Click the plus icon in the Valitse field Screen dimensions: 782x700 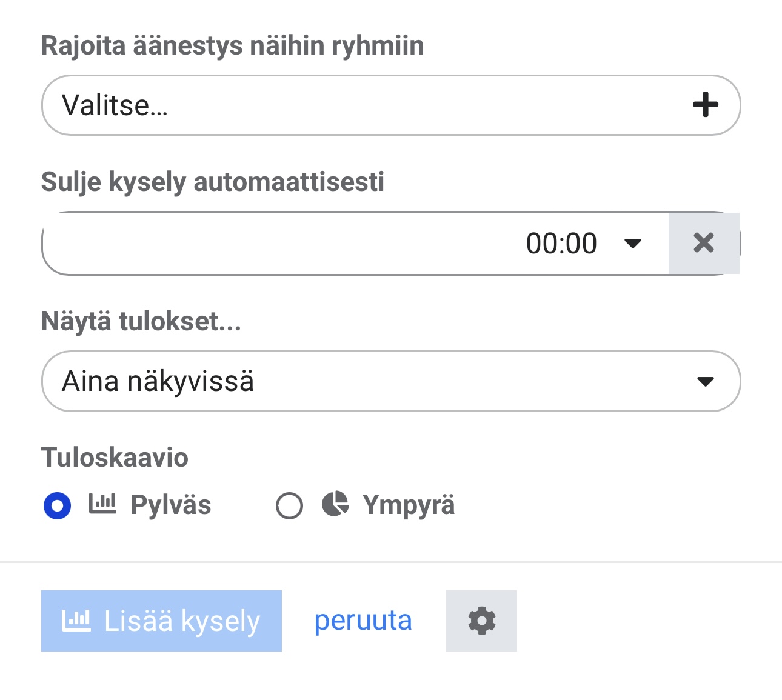tap(705, 105)
